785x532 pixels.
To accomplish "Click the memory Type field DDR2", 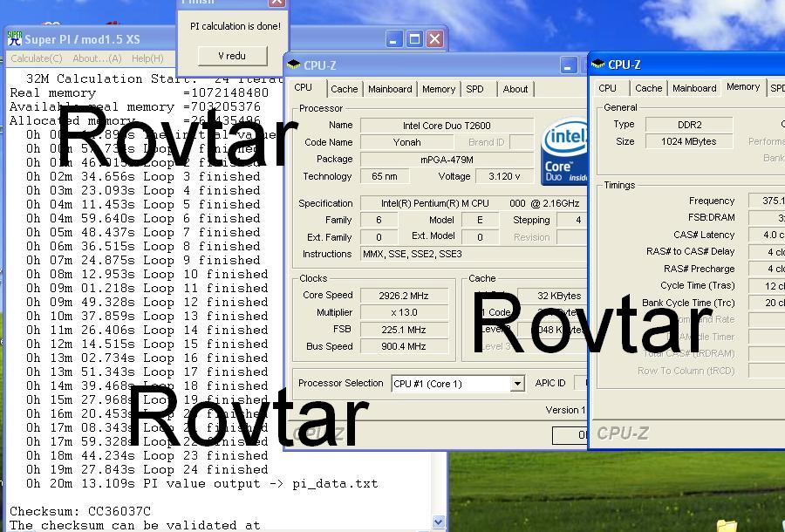I will click(x=689, y=125).
